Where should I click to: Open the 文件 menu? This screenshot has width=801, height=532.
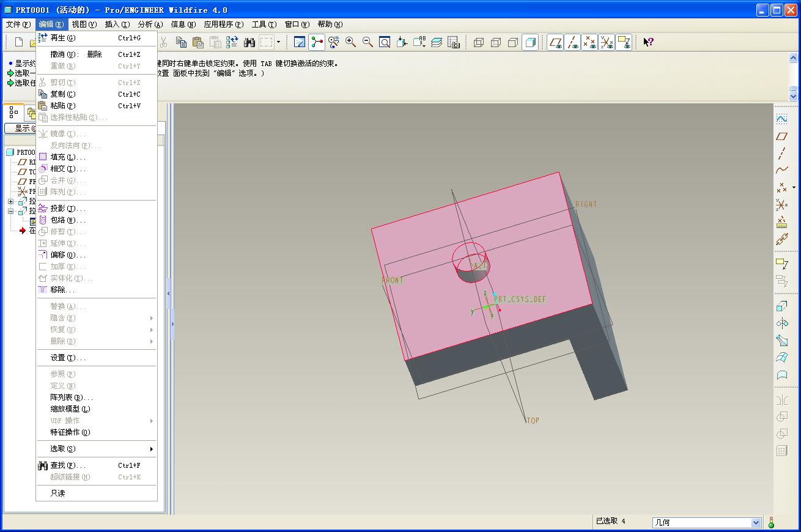pyautogui.click(x=18, y=24)
